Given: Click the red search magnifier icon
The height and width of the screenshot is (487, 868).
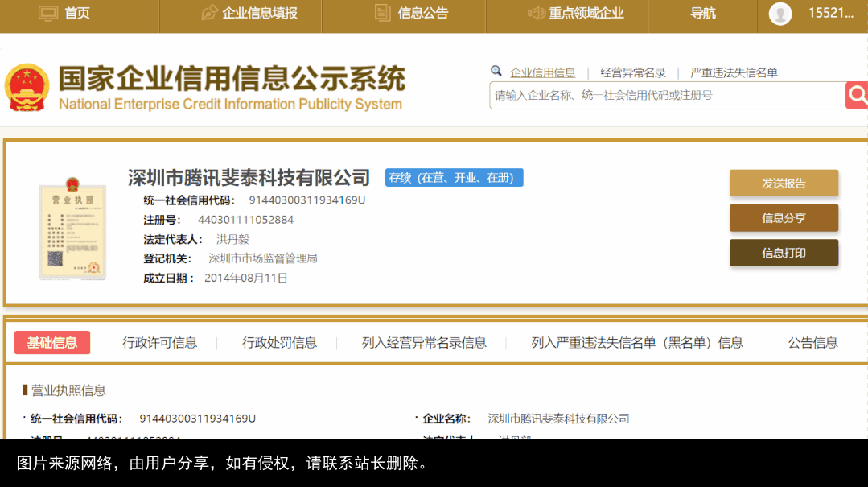Looking at the screenshot, I should [x=857, y=95].
